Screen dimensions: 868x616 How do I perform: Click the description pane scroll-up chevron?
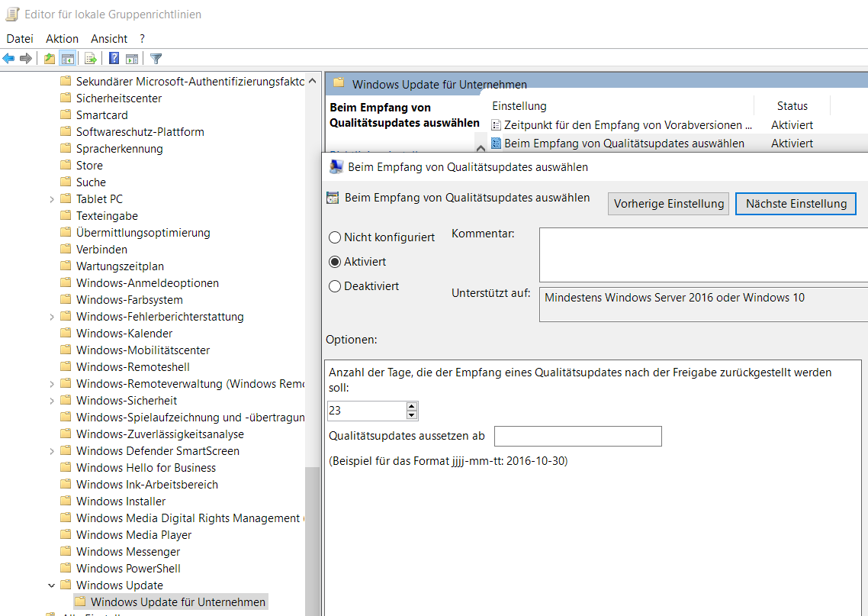click(x=481, y=147)
